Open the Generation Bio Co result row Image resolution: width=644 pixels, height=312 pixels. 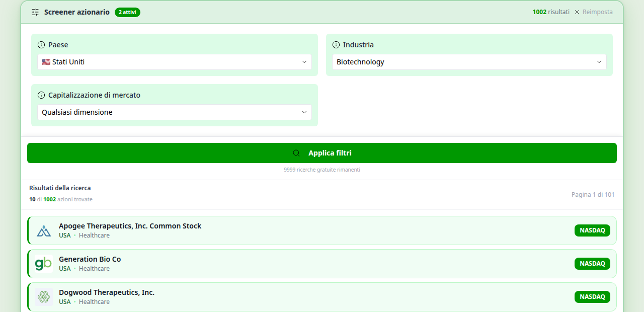point(322,264)
